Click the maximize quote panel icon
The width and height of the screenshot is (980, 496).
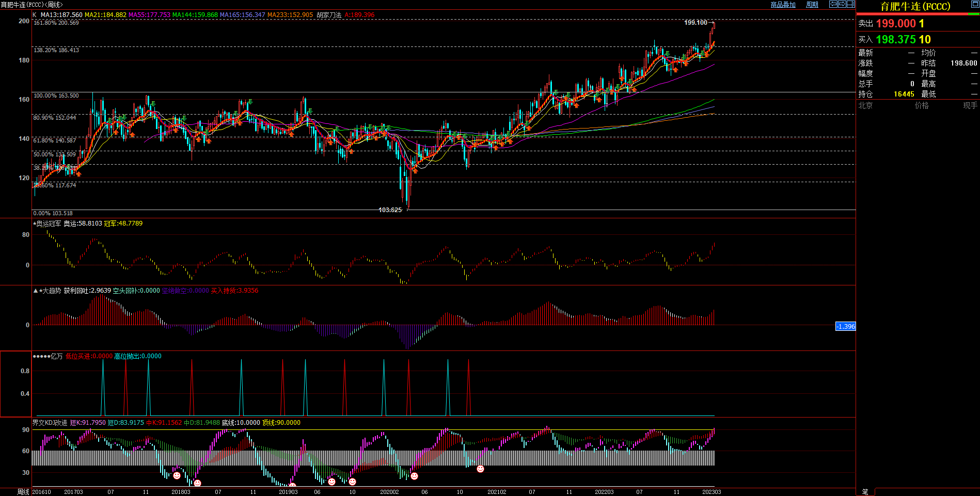pyautogui.click(x=975, y=4)
